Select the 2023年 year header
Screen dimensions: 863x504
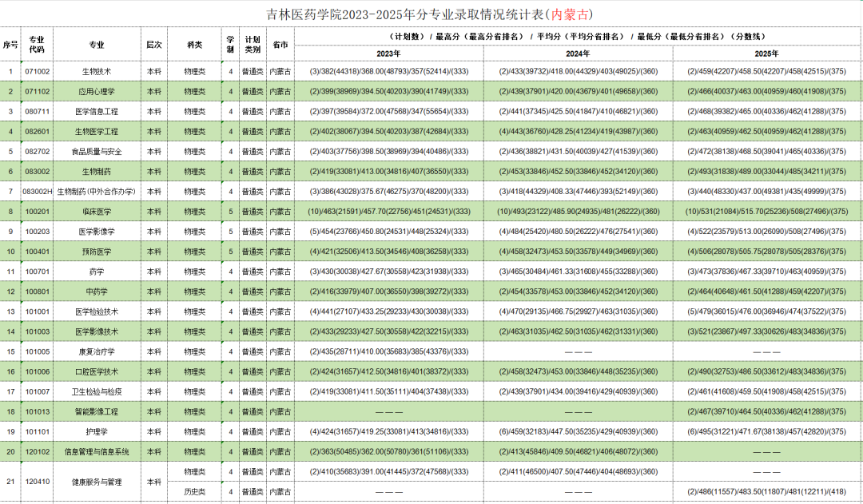click(x=389, y=54)
